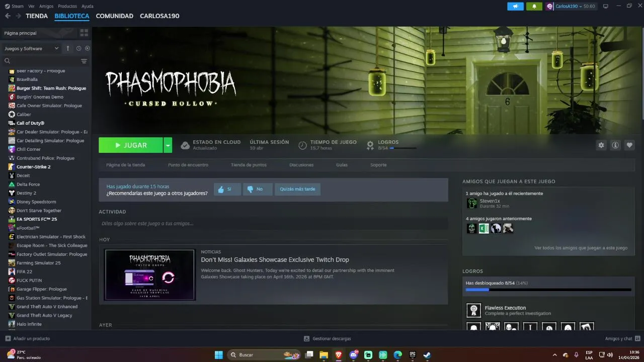Open Página de la tienda link

pyautogui.click(x=125, y=165)
